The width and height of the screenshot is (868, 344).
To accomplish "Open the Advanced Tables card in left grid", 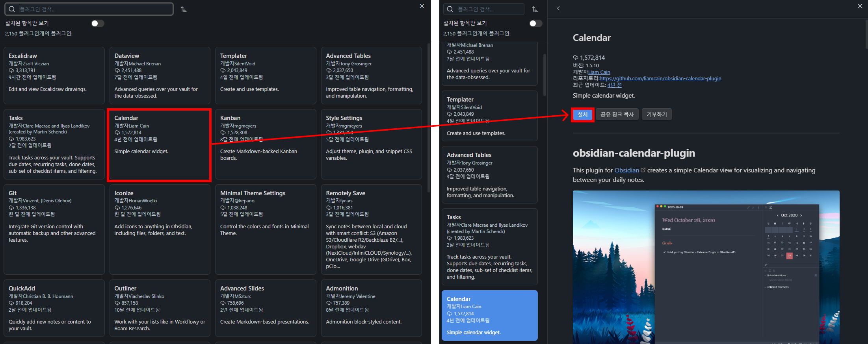I will point(371,76).
